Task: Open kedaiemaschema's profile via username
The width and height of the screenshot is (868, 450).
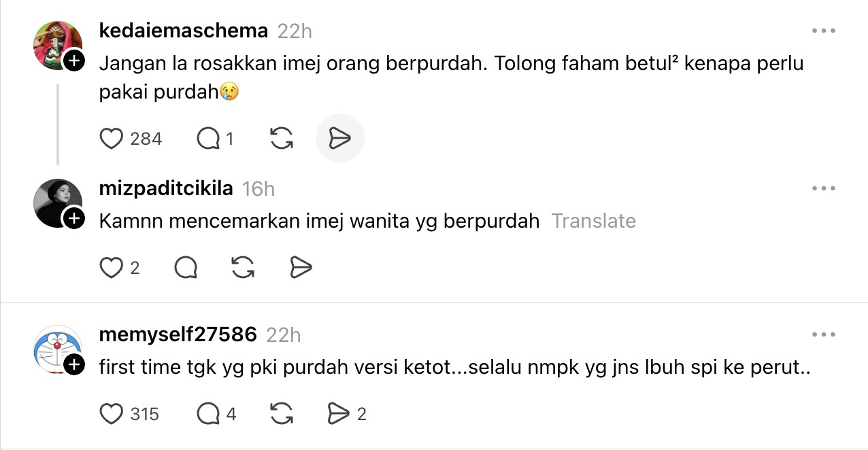Action: tap(184, 31)
